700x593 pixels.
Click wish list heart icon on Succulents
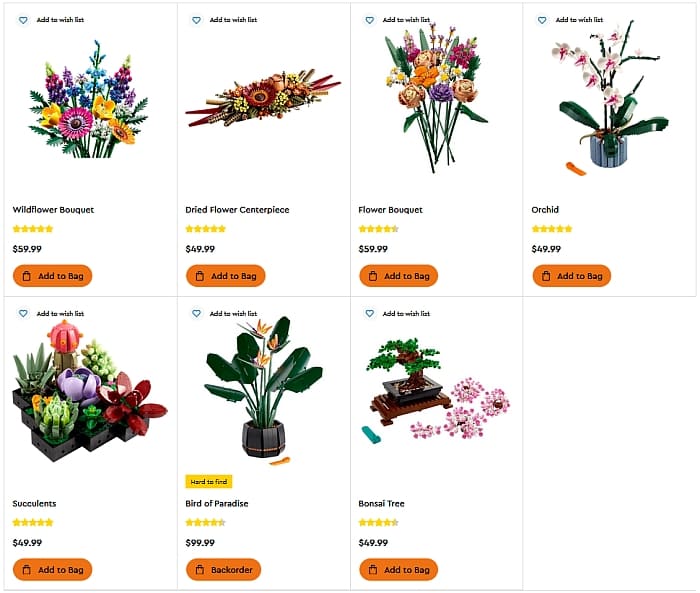23,314
